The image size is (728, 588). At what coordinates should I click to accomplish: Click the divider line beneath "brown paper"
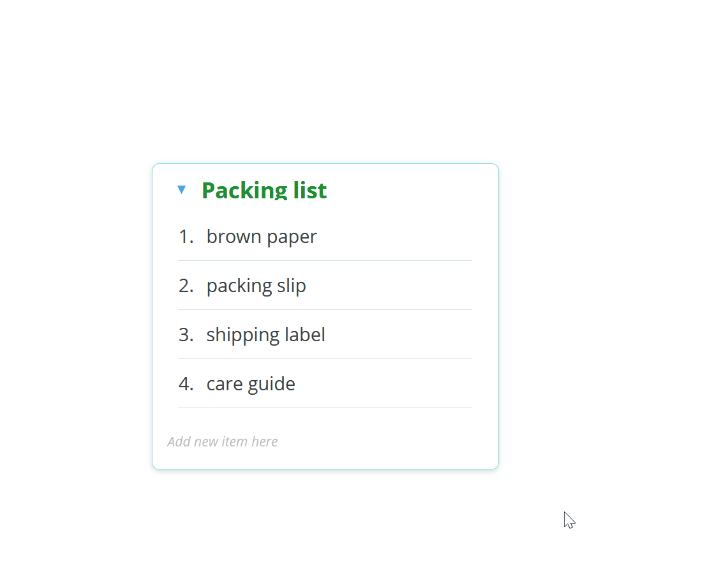[325, 260]
